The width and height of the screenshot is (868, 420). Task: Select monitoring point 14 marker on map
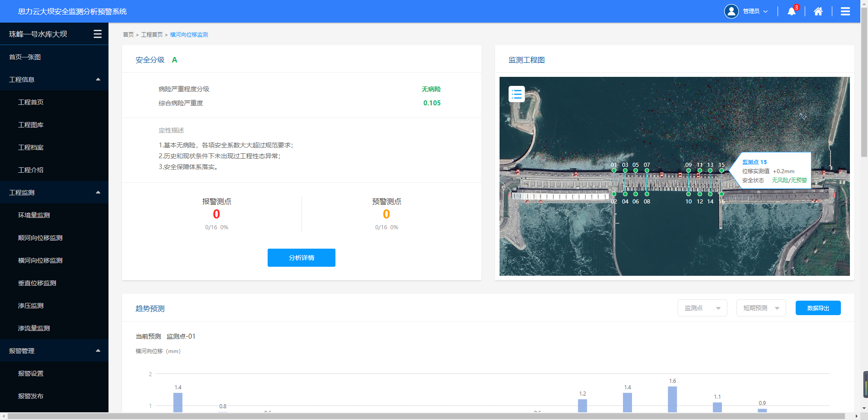710,194
